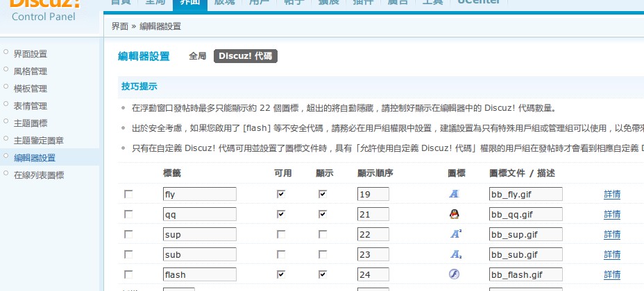The image size is (644, 291).
Task: Click the display order field showing 19
Action: (x=373, y=194)
